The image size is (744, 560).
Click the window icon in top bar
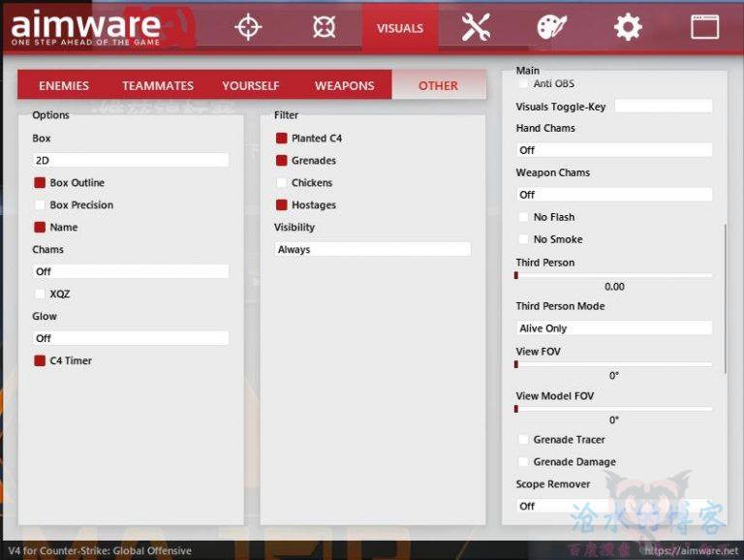[704, 27]
